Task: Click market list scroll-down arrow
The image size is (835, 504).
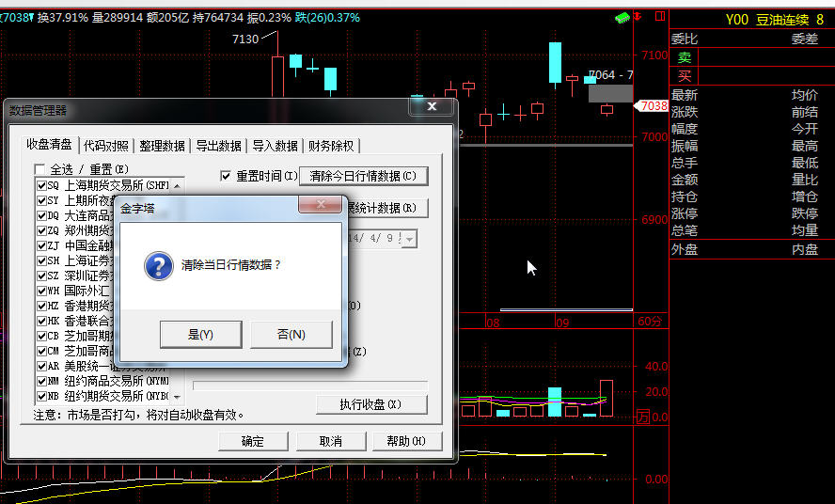Action: pos(177,397)
